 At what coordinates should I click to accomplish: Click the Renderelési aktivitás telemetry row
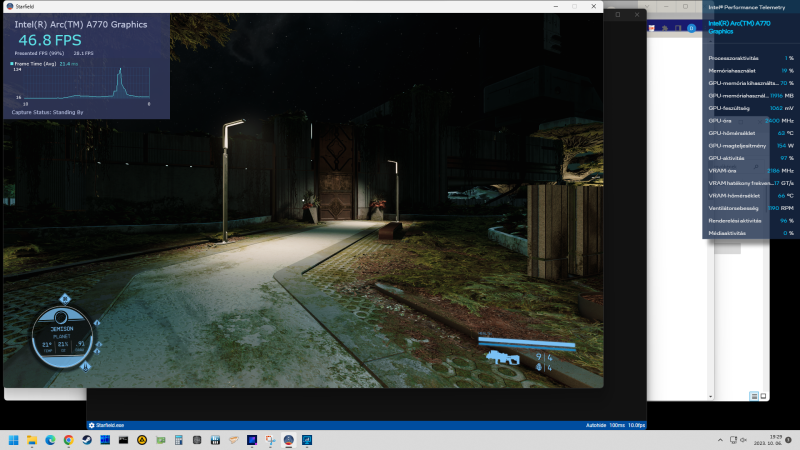(751, 221)
